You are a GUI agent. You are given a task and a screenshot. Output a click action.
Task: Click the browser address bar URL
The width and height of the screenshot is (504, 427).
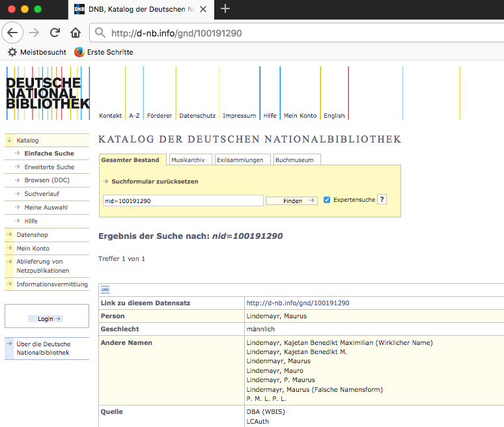pyautogui.click(x=176, y=33)
